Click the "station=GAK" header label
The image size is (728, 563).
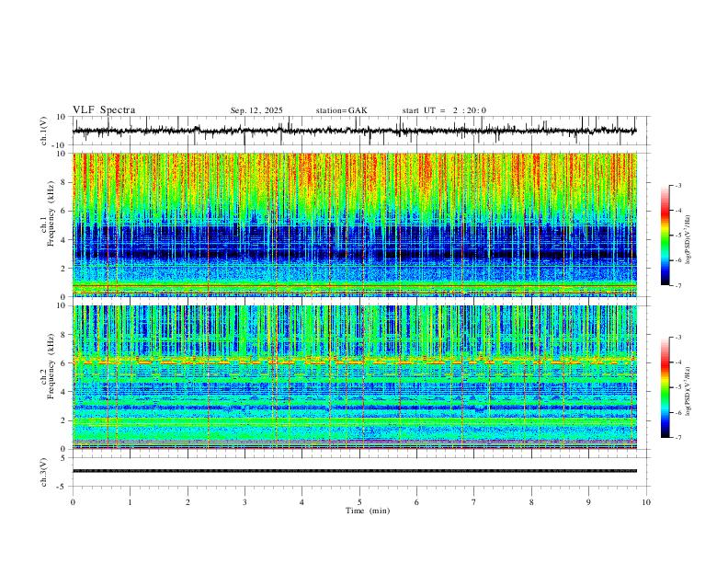point(341,110)
